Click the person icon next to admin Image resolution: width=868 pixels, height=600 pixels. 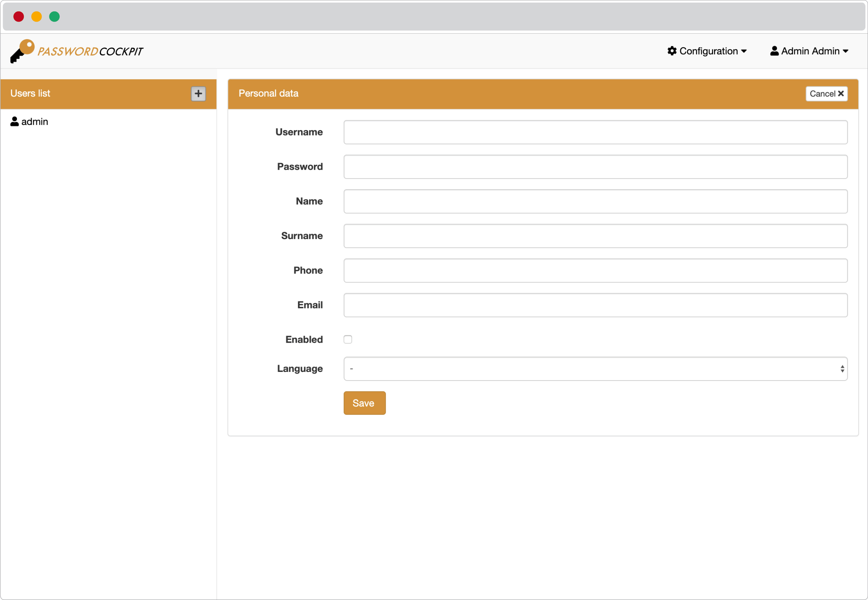pyautogui.click(x=14, y=122)
